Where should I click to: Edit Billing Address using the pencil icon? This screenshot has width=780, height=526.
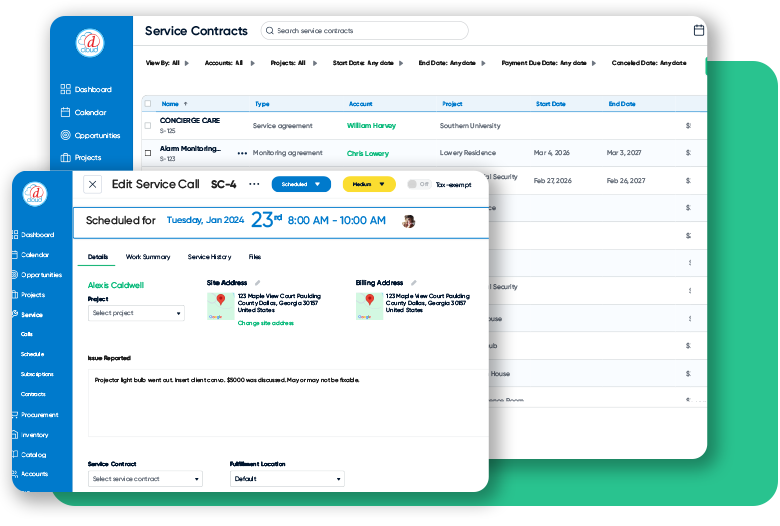[x=414, y=283]
